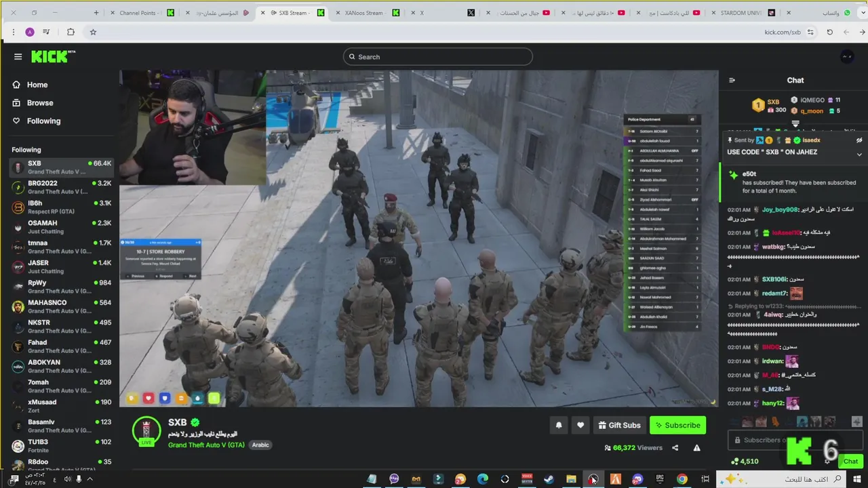Open the user avatar menu top right

click(x=846, y=57)
